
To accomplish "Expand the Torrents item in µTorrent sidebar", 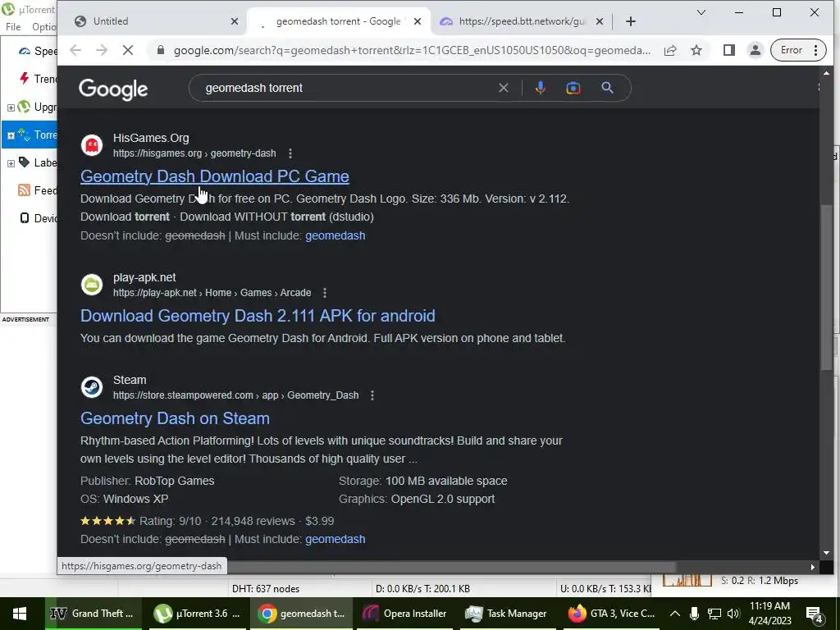I will coord(11,135).
